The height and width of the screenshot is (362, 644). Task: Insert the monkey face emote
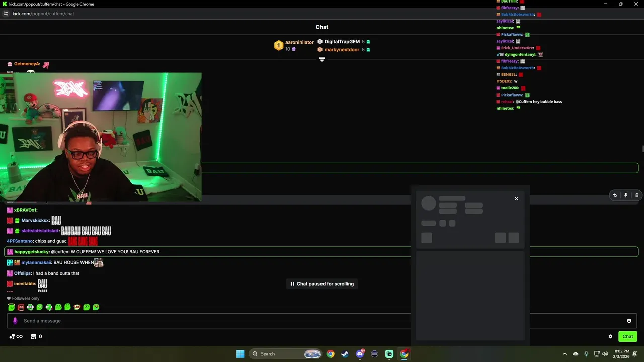click(x=77, y=307)
